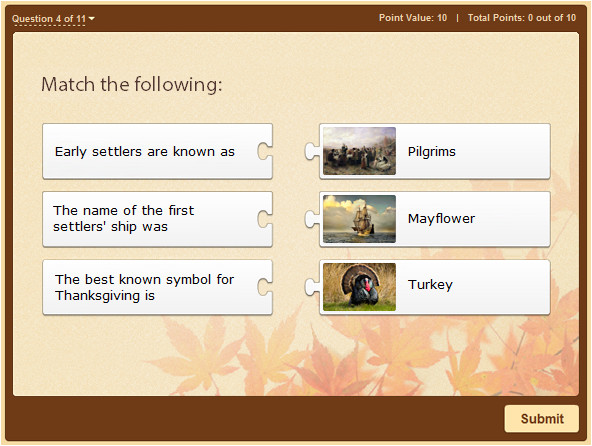
Task: Click the 'first settlers' ship was' card
Action: click(157, 219)
